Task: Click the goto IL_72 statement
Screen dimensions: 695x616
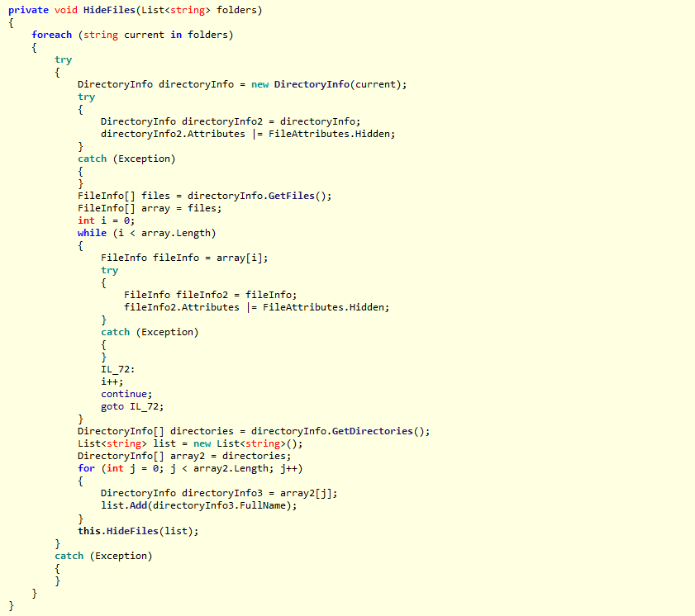Action: [x=131, y=406]
